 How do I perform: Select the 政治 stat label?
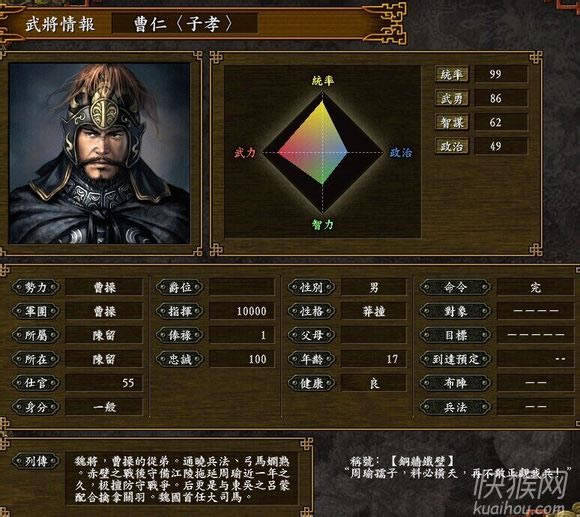tap(452, 146)
